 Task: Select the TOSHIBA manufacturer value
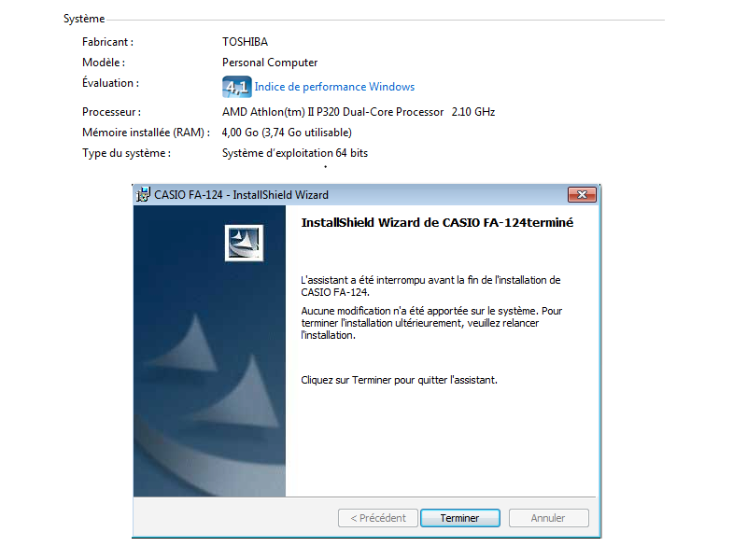(x=245, y=42)
